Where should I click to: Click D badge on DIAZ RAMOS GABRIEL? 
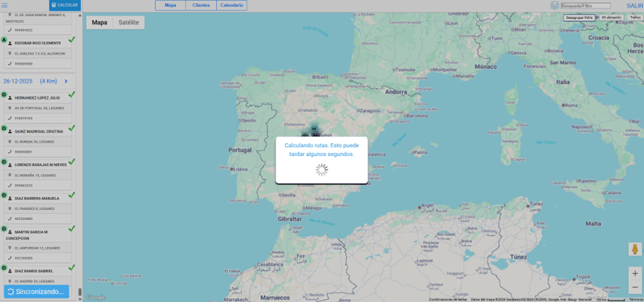click(4, 269)
